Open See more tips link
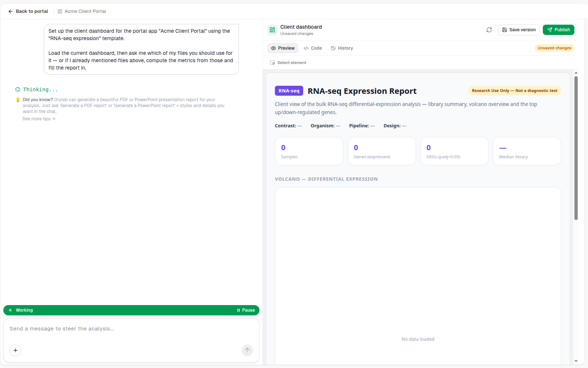 39,119
